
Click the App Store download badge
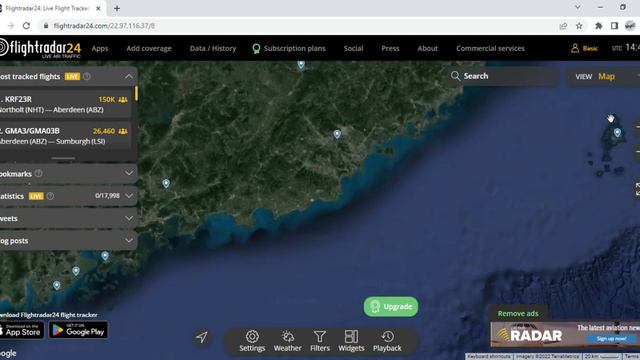[21, 330]
